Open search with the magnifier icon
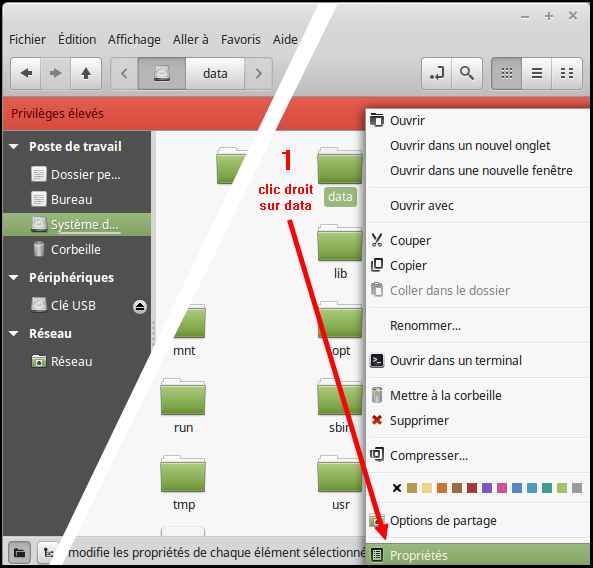593x568 pixels. click(x=467, y=73)
